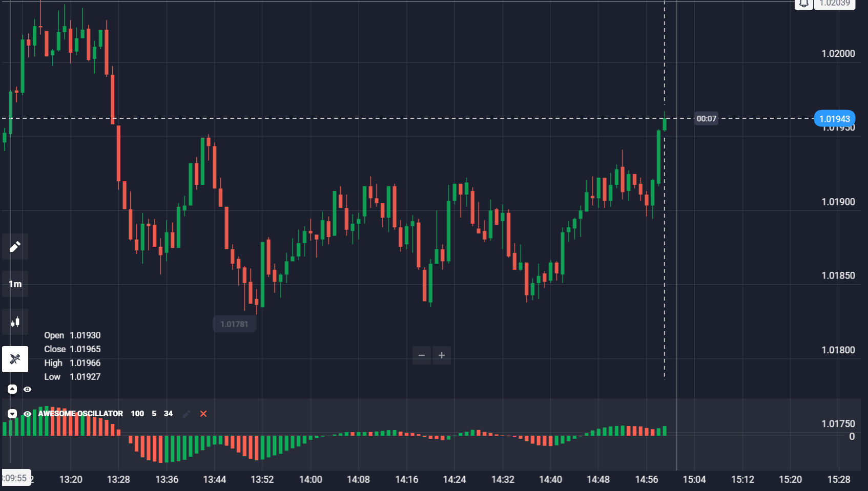
Task: Click the bell alert icon
Action: coord(803,4)
